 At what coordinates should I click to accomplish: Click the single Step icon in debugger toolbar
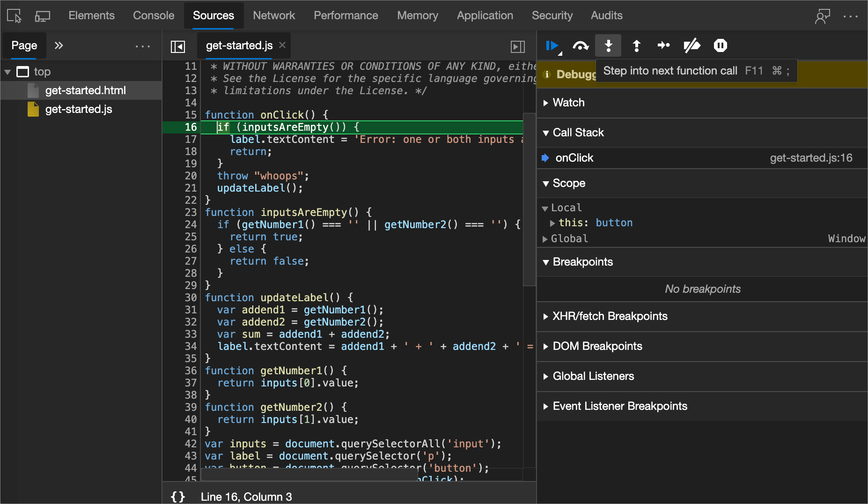664,45
